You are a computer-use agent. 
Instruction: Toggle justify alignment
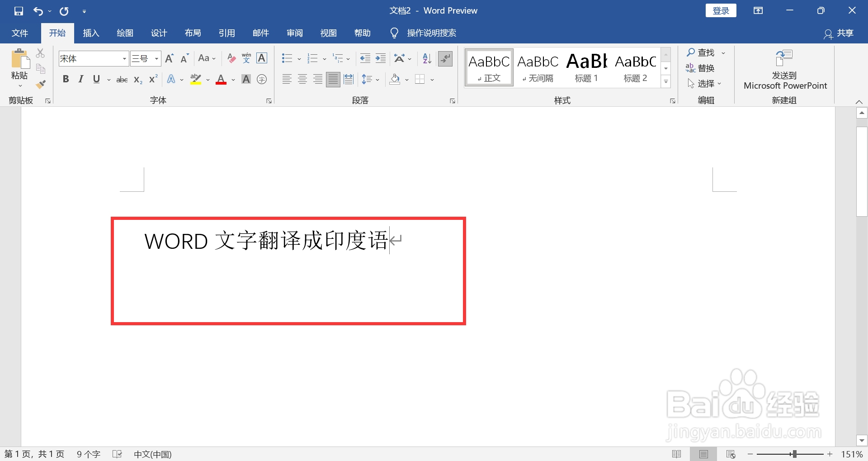333,80
